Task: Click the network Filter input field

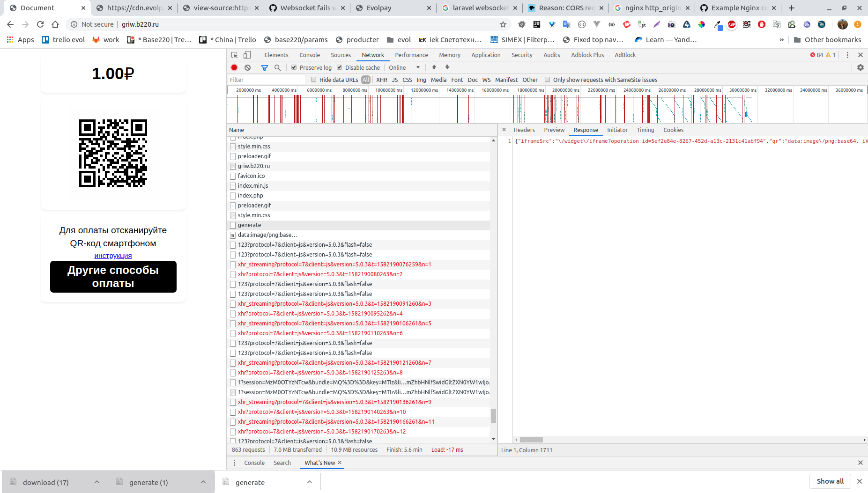Action: (x=266, y=80)
